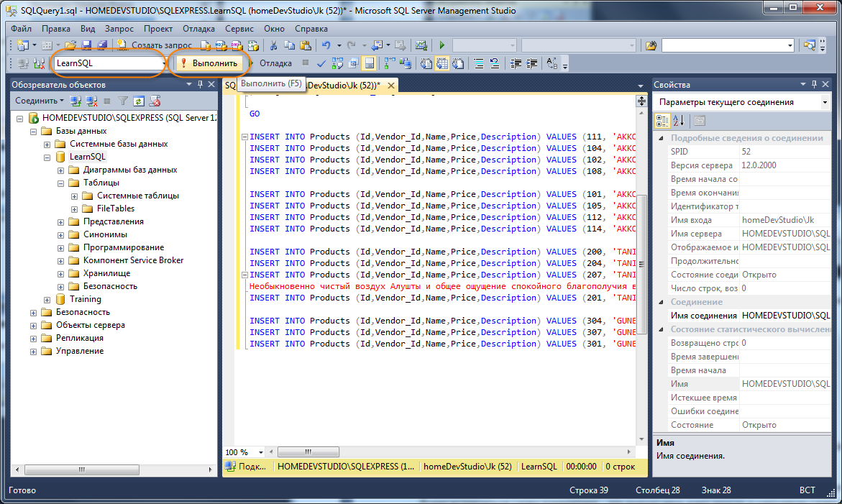This screenshot has width=842, height=504.
Task: Click the Refresh icon in Object Explorer
Action: pyautogui.click(x=139, y=101)
